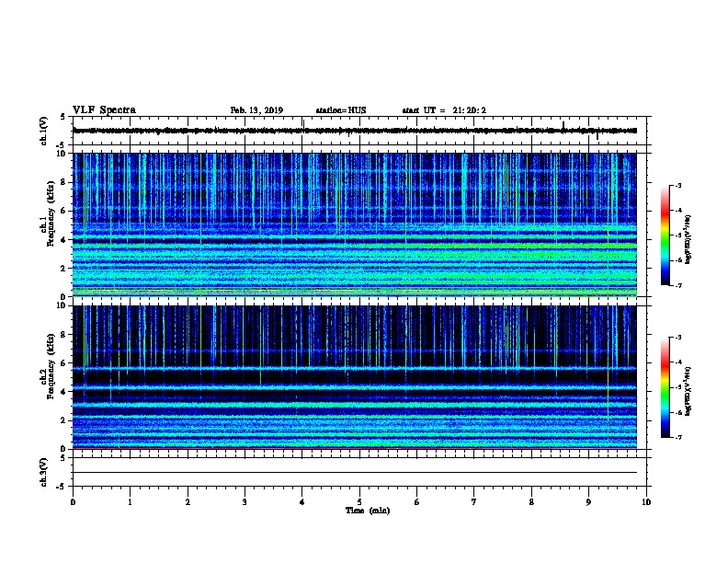Click time axis tick label 0
The image size is (728, 563).
pyautogui.click(x=73, y=502)
